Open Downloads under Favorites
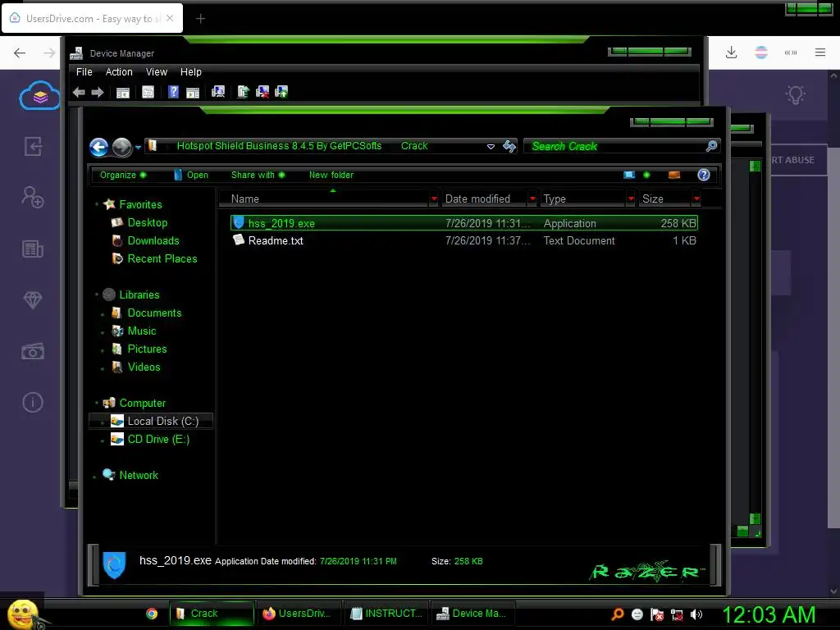 click(x=153, y=240)
